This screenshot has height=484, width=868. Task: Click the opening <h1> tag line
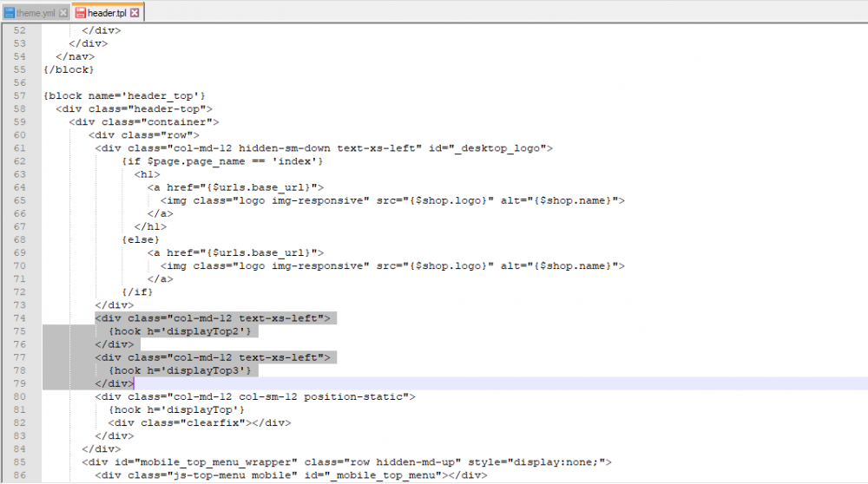(148, 174)
